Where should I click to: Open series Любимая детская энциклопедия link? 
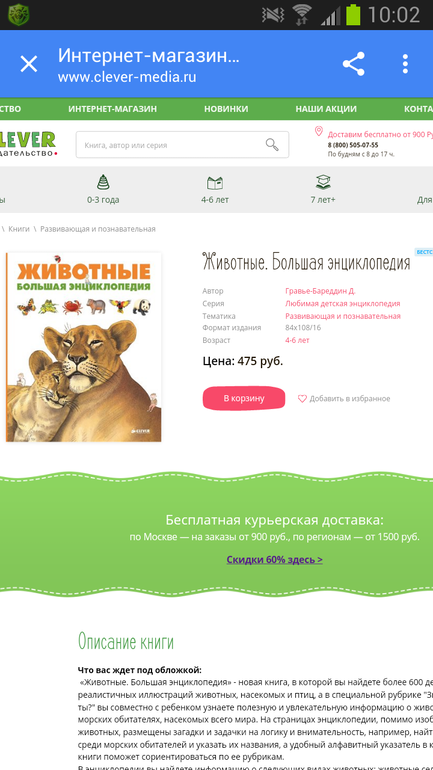point(343,303)
